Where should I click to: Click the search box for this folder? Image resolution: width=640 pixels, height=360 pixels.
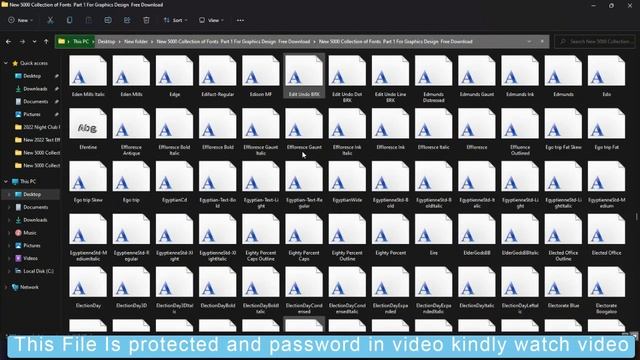pos(595,42)
